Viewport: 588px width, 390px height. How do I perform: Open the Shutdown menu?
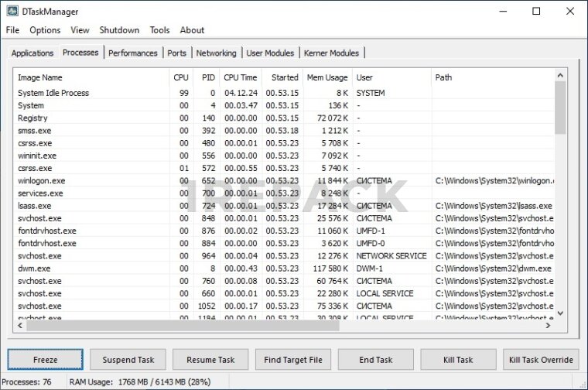[x=119, y=30]
